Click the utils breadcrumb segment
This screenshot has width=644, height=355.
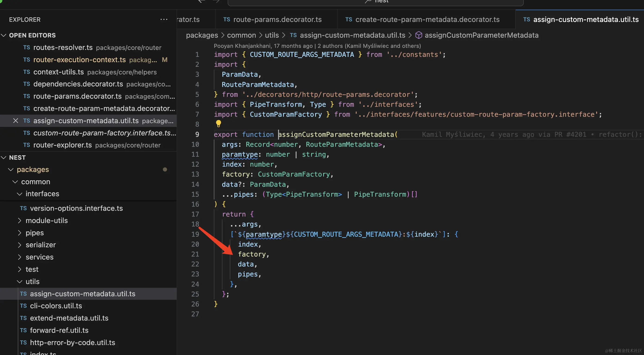point(272,35)
